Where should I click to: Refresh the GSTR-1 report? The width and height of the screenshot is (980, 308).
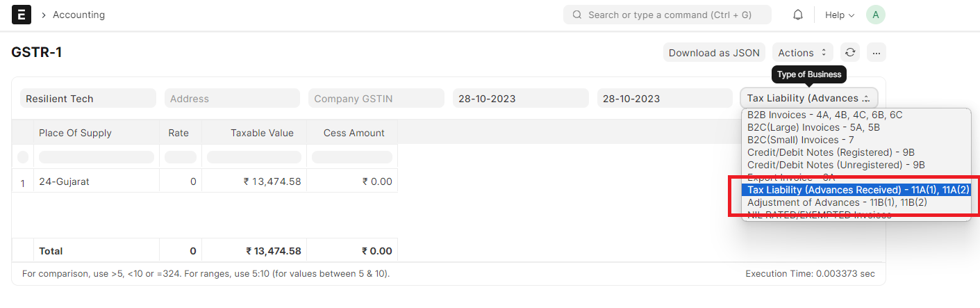tap(850, 52)
